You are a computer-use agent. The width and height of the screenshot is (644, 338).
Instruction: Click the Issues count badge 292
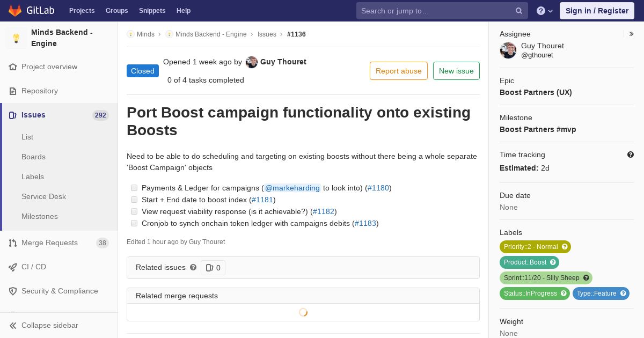pos(100,115)
